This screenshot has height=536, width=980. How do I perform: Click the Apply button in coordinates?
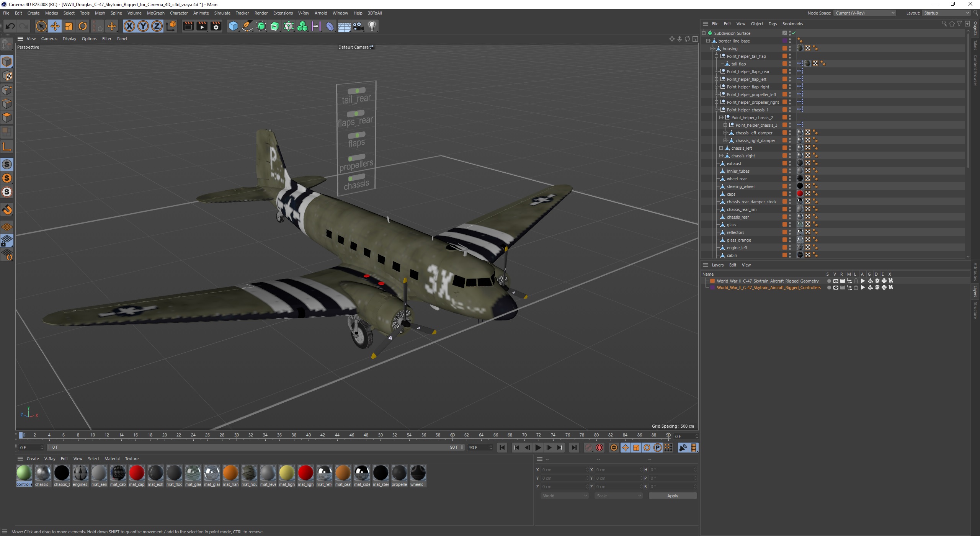pyautogui.click(x=672, y=495)
